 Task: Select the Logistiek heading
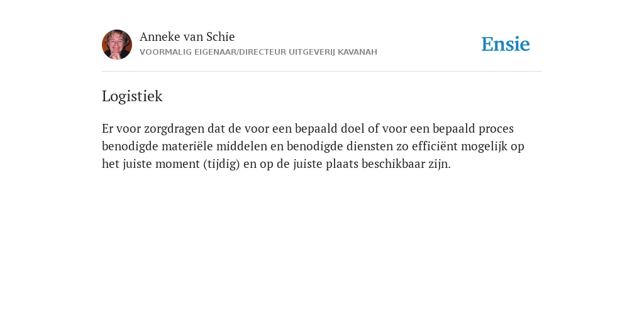point(132,96)
